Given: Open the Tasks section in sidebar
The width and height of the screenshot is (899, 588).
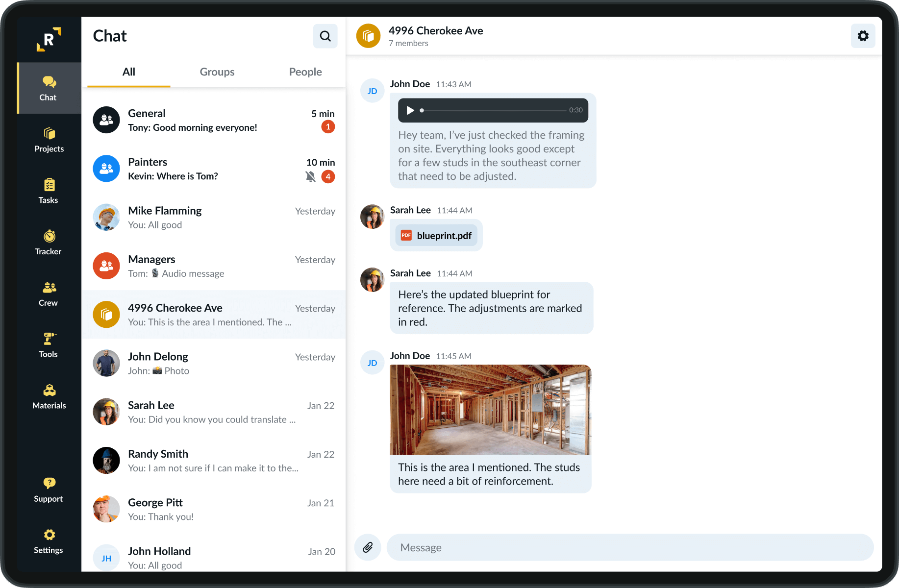Looking at the screenshot, I should (x=49, y=191).
